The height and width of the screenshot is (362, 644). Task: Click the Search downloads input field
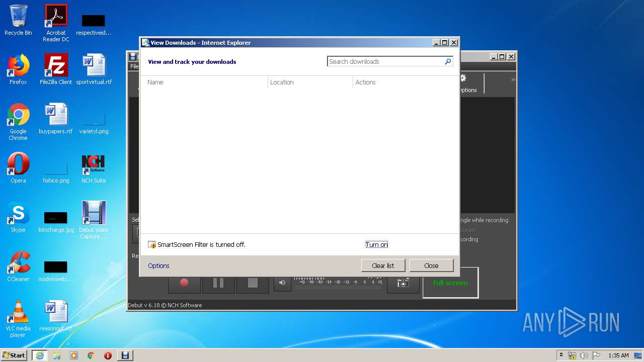[385, 61]
